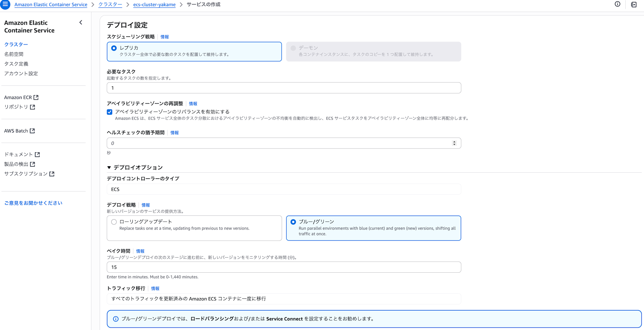
Task: Click the ecs-cluster-yakame breadcrumb link
Action: (154, 5)
